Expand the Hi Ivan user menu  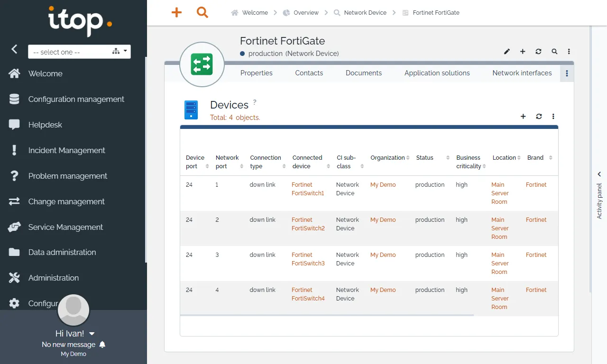point(92,334)
